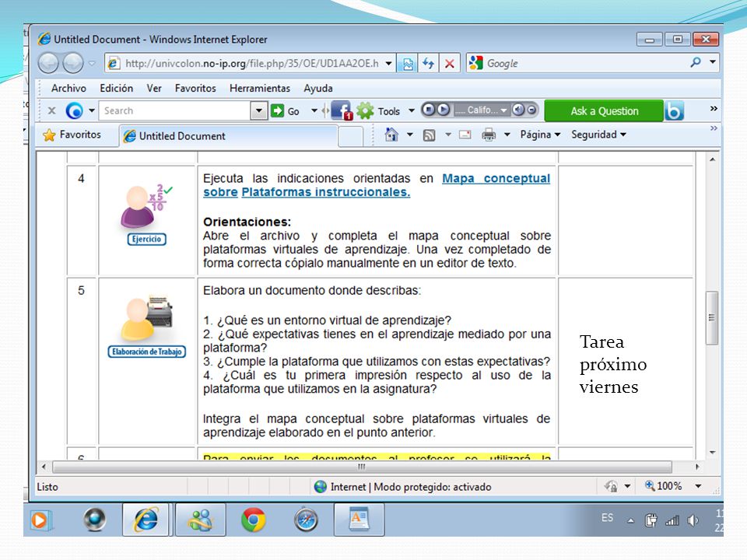Click the Read mail envelope icon
747x560 pixels.
[465, 135]
